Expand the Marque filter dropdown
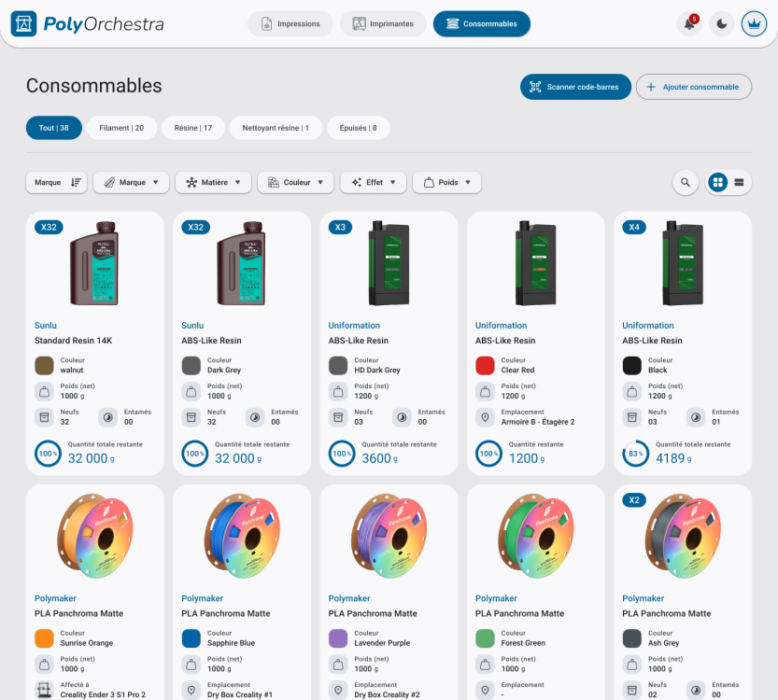 tap(131, 182)
